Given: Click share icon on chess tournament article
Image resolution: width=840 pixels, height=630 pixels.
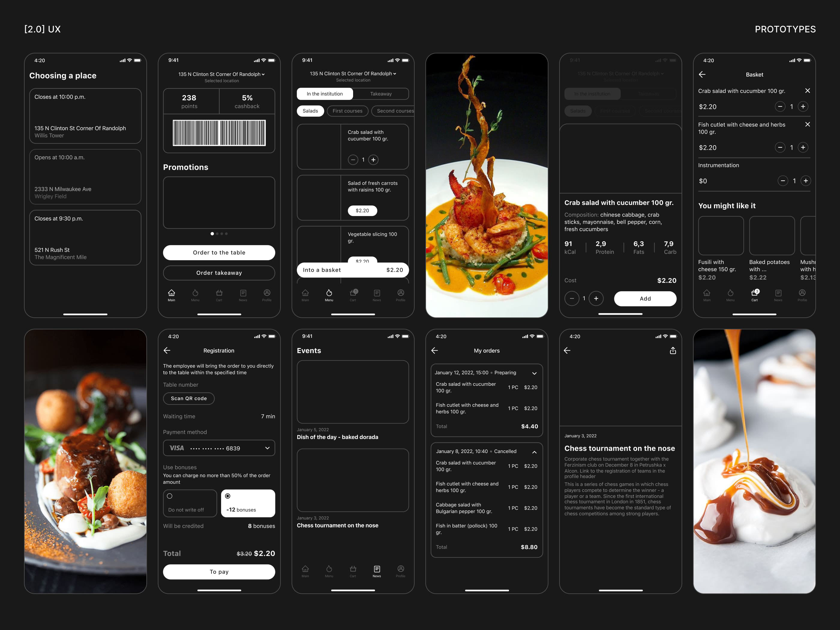Looking at the screenshot, I should (673, 350).
